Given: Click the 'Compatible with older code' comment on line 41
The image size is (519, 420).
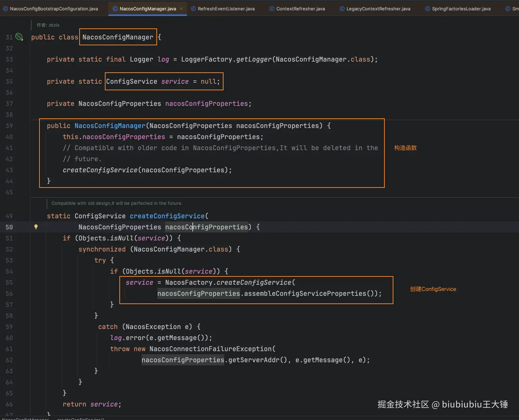Looking at the screenshot, I should [220, 148].
